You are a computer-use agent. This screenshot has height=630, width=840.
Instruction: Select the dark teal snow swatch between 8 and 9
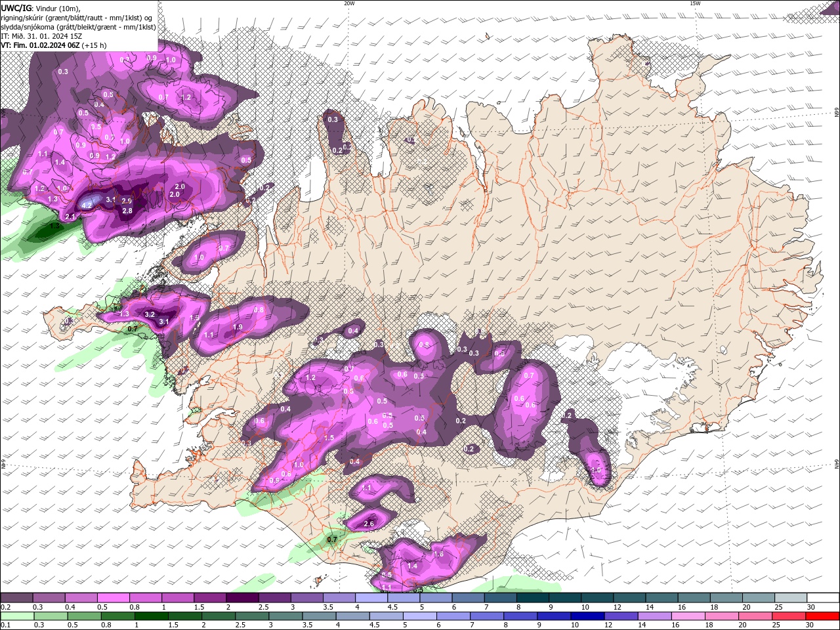pyautogui.click(x=532, y=598)
